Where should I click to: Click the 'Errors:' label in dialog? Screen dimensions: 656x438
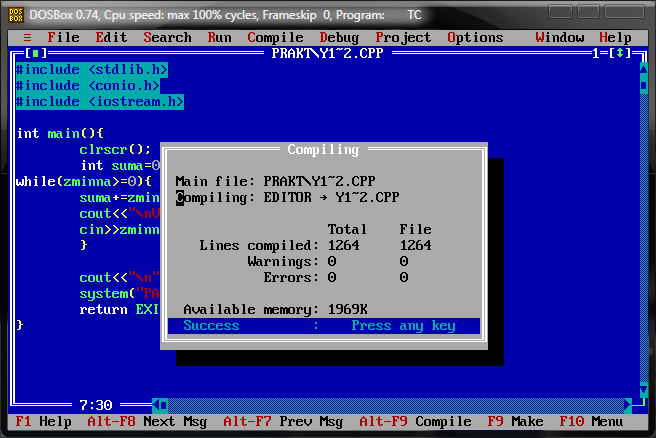[x=291, y=277]
